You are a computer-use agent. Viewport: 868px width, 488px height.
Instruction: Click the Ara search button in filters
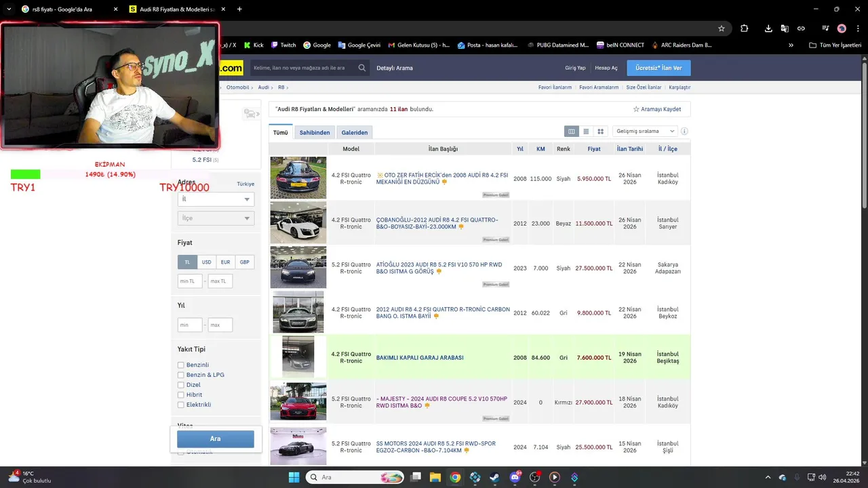[x=216, y=439]
